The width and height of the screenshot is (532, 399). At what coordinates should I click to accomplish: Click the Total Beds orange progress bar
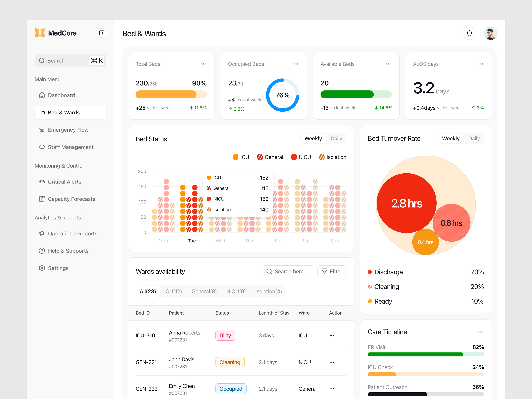coord(171,95)
